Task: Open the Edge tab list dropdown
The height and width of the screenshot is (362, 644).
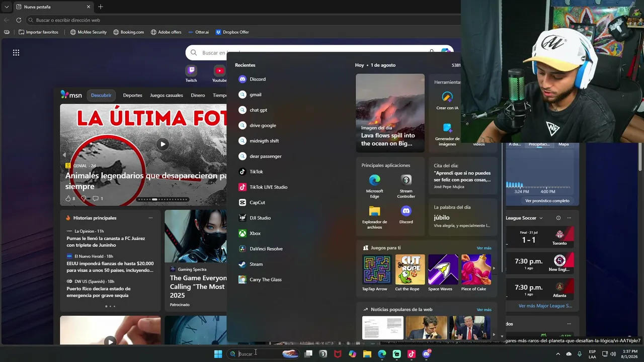Action: 6,7
